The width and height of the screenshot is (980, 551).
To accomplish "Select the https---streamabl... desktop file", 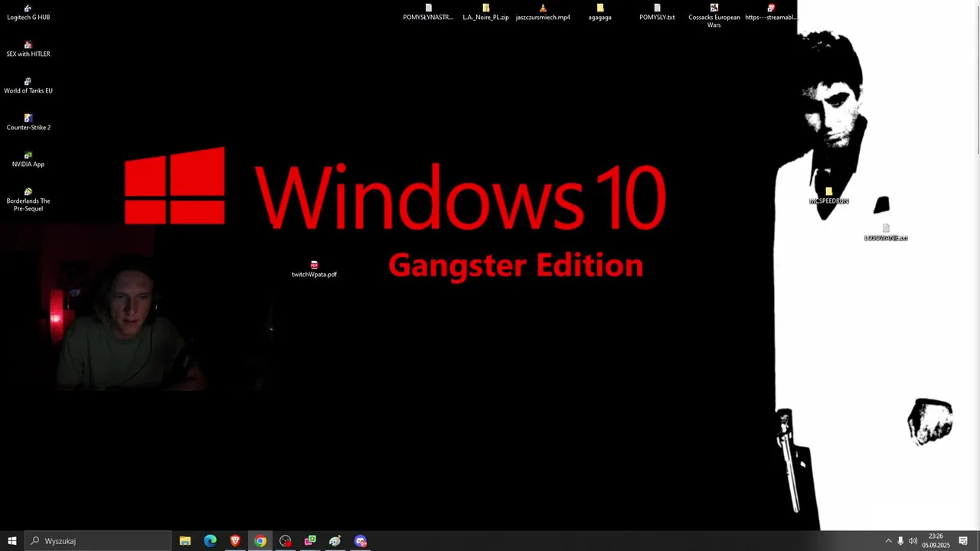I will pos(771,12).
